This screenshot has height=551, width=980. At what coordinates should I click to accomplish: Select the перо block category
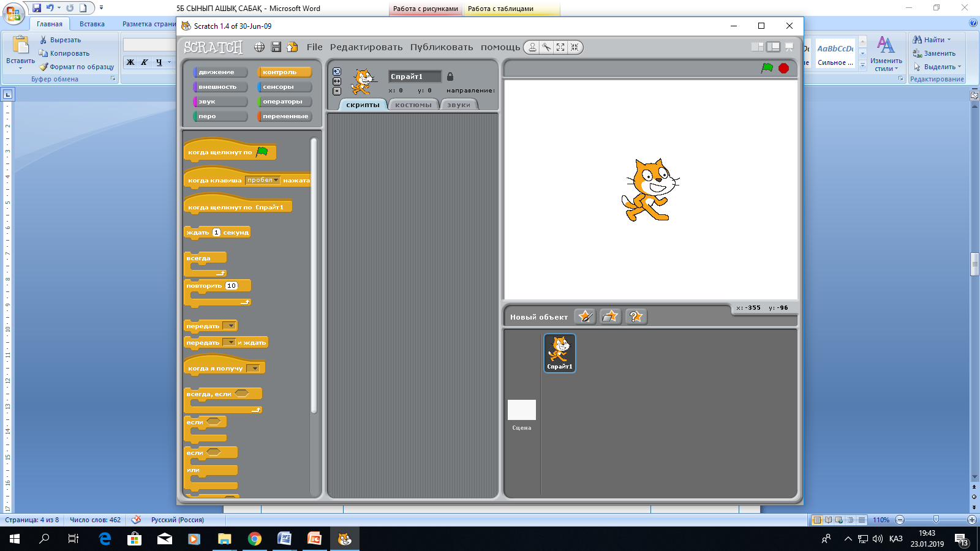220,116
